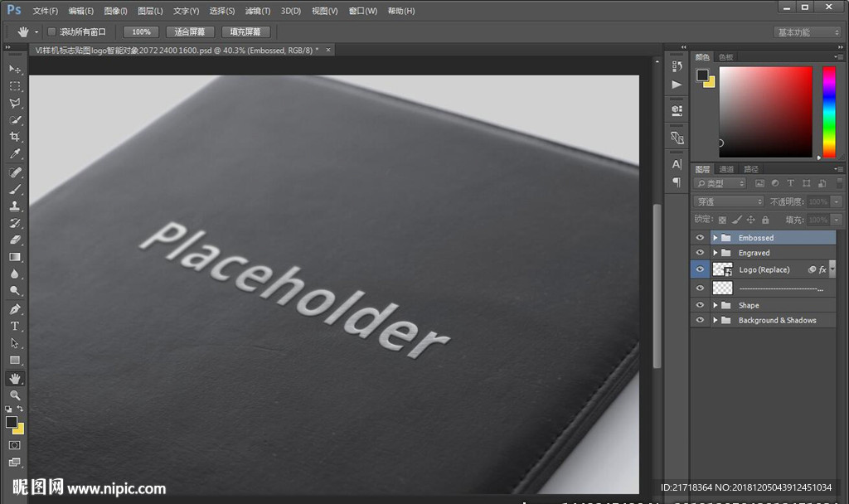Select the Logo (Replace) layer thumbnail
This screenshot has width=849, height=504.
[x=723, y=269]
